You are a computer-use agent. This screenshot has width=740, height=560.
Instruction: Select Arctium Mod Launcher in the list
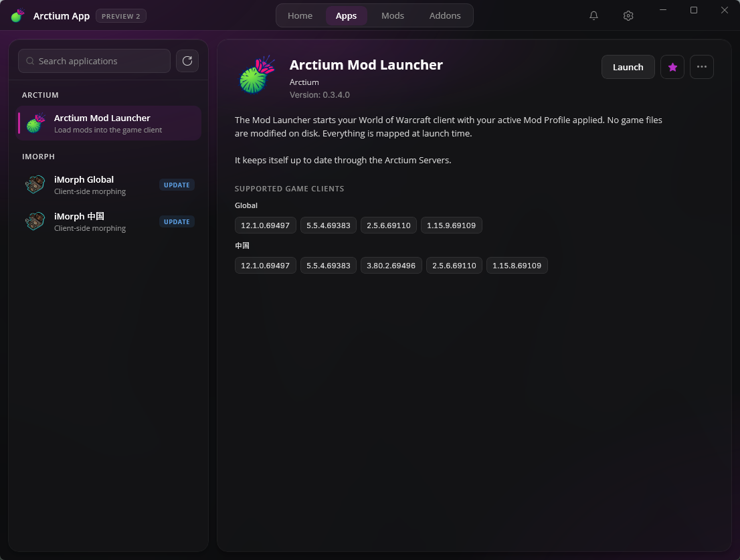click(109, 123)
